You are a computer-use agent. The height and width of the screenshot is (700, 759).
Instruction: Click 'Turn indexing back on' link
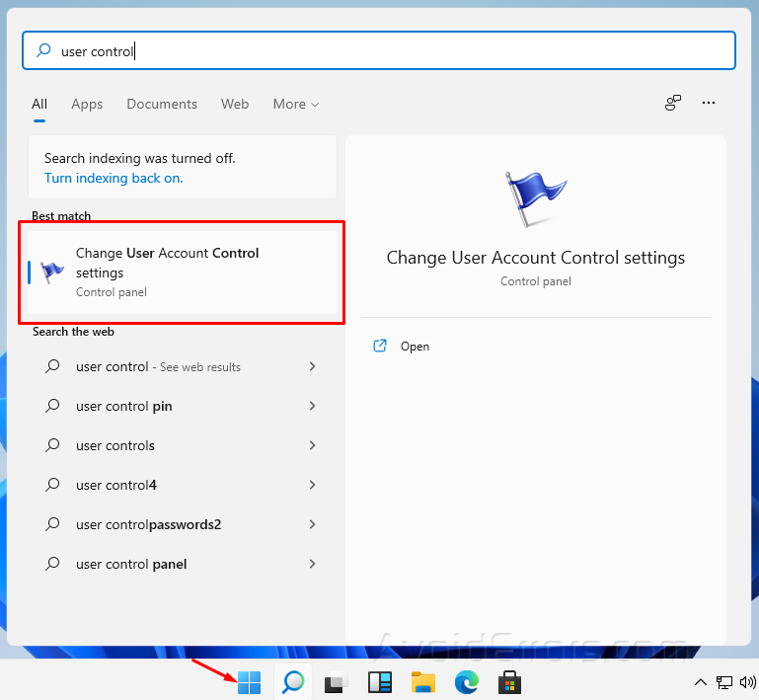[114, 179]
